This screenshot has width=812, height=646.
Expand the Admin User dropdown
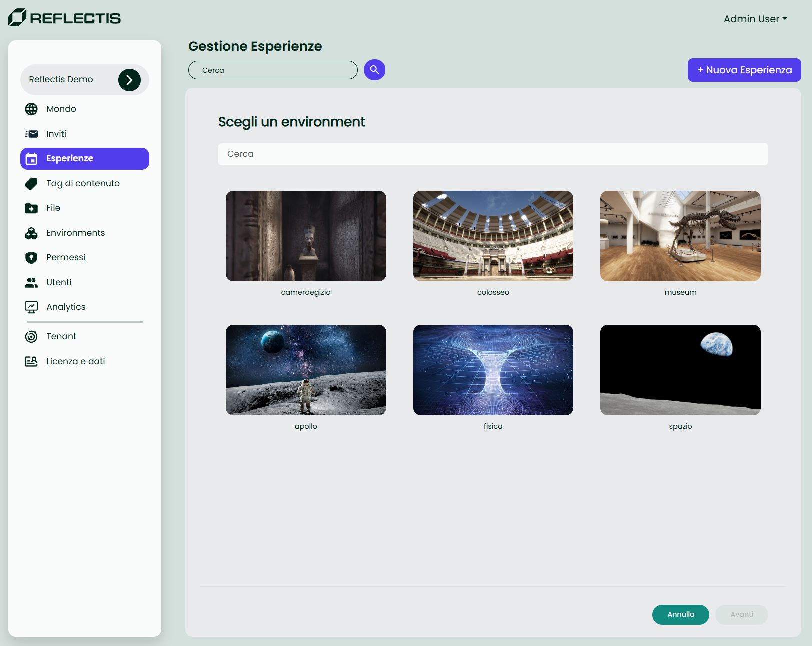[754, 19]
